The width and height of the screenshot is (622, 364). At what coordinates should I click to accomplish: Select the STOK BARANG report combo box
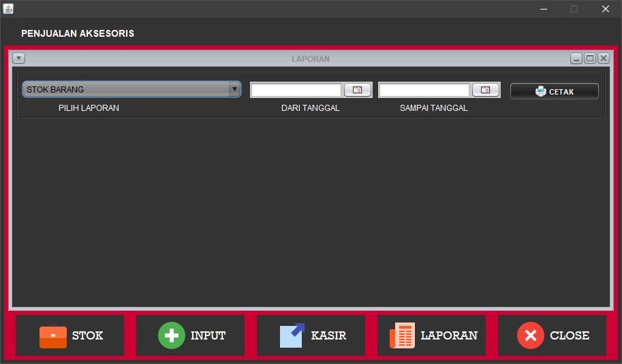126,89
